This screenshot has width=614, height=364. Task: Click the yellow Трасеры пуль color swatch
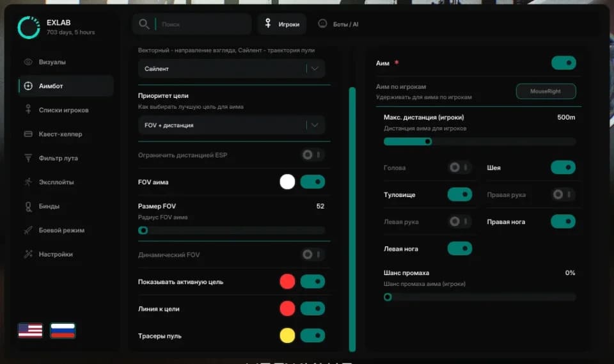287,335
